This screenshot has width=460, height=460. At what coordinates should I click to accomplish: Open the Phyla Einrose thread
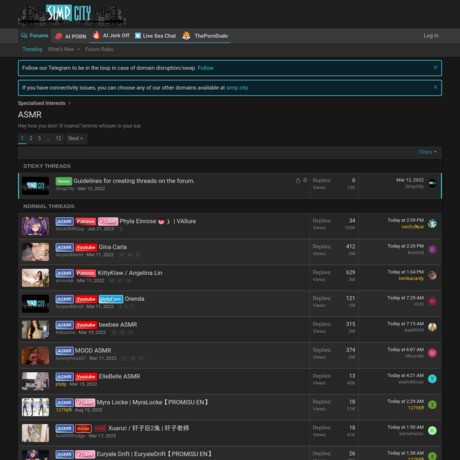158,221
